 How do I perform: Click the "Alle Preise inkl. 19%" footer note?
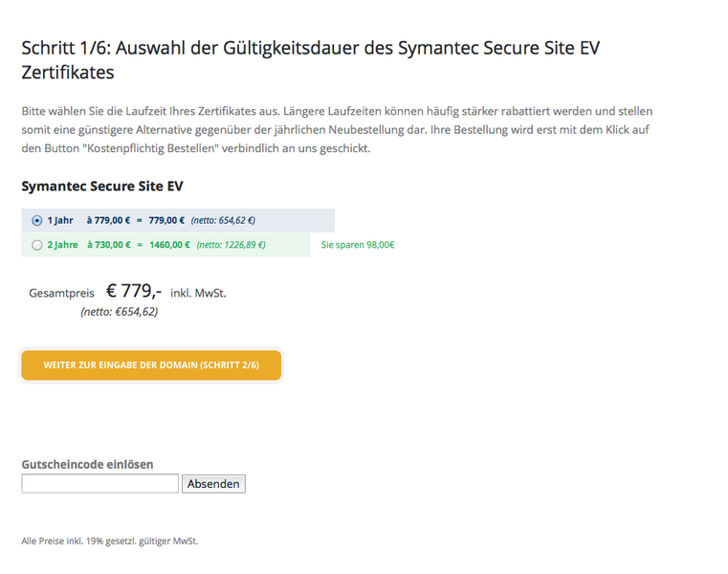tap(110, 541)
